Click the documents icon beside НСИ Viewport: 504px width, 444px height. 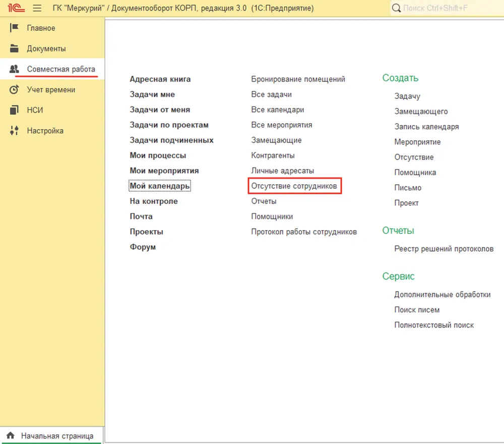pos(14,110)
